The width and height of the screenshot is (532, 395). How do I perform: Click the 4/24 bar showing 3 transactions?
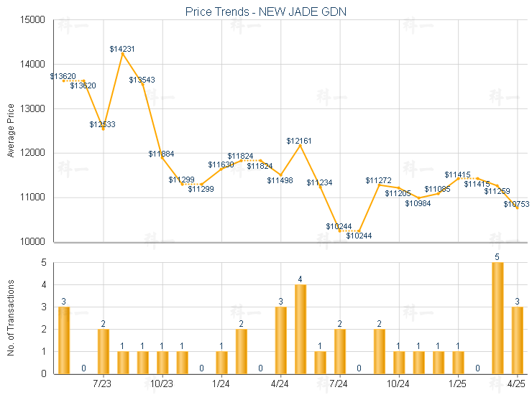pyautogui.click(x=280, y=340)
